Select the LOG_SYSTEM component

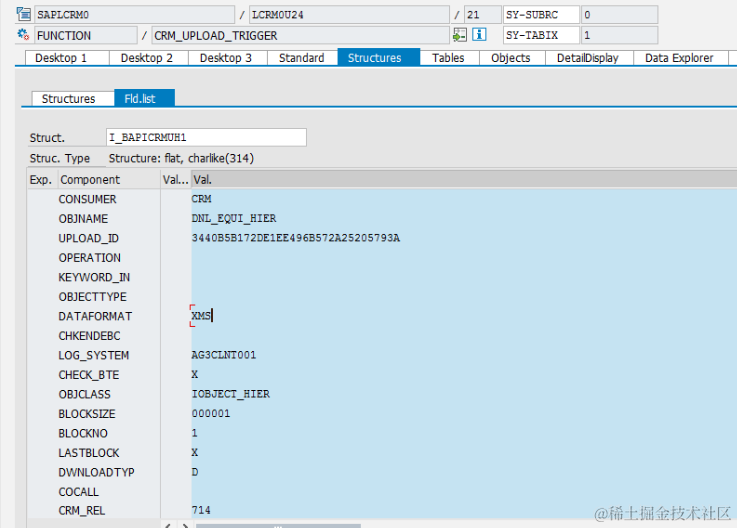click(94, 355)
